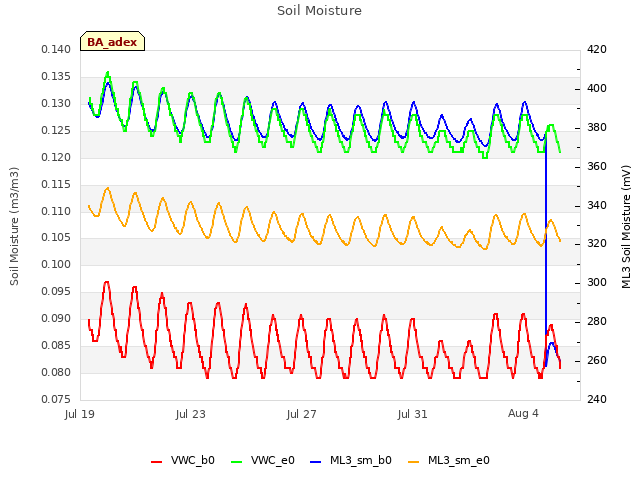Click the 380 right axis value
Image resolution: width=640 pixels, height=480 pixels.
pyautogui.click(x=597, y=127)
